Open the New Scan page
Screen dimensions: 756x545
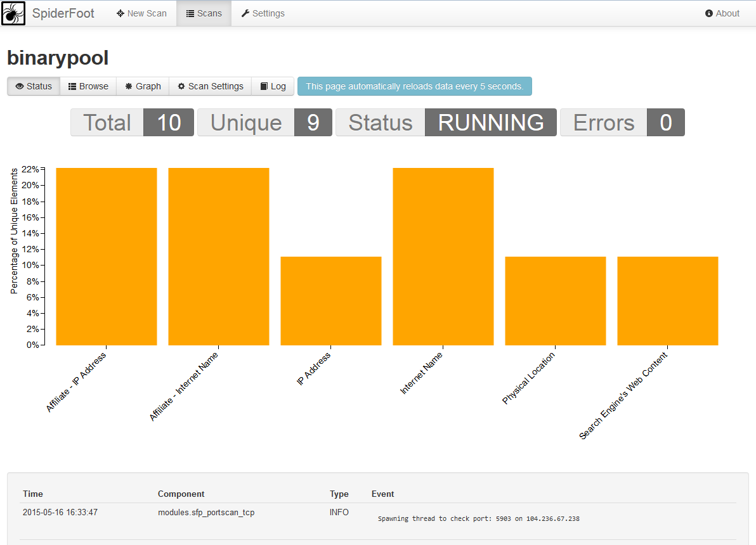[141, 13]
